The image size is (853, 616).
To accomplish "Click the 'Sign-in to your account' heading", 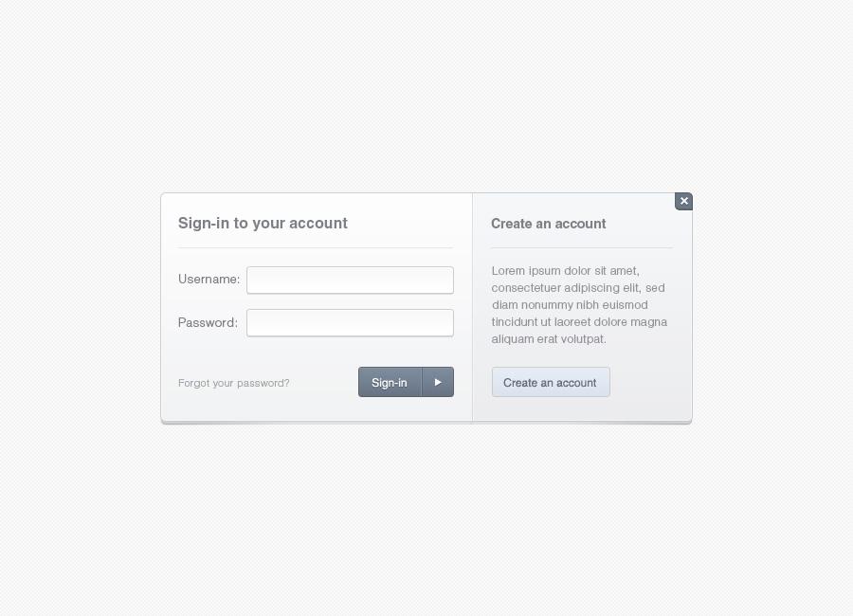I will click(x=263, y=224).
